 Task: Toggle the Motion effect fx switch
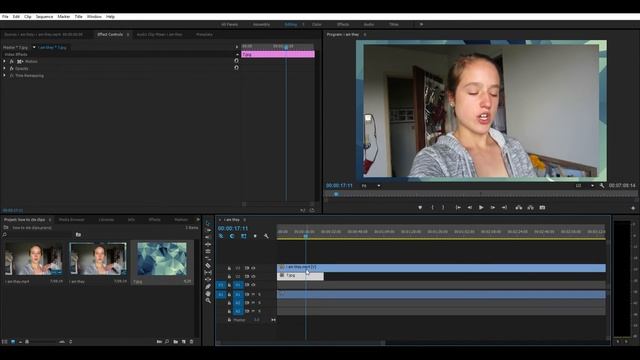point(11,61)
